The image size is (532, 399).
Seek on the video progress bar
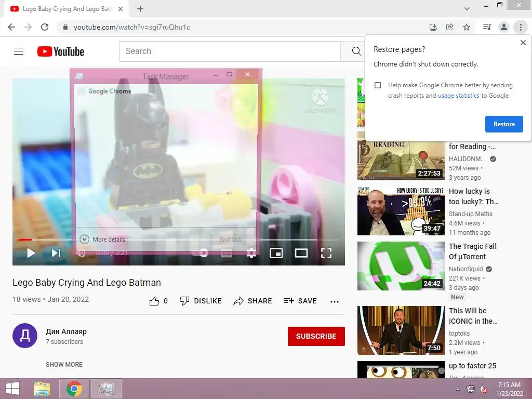pos(179,240)
